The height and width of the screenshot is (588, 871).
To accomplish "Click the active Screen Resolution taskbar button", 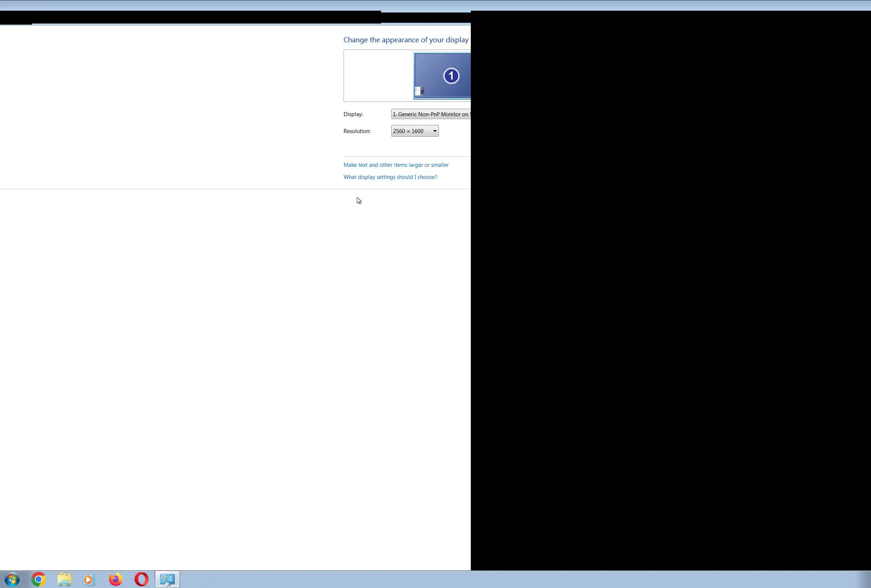I will tap(167, 580).
